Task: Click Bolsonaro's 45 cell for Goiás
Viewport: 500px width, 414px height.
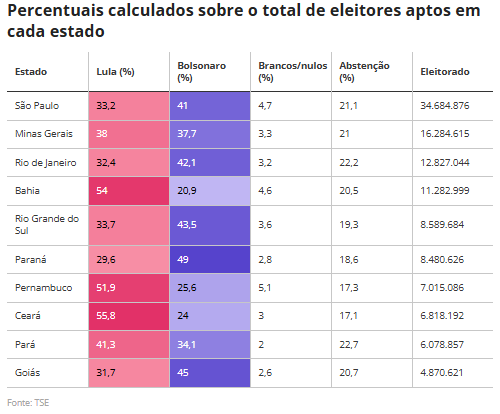Action: (x=210, y=373)
